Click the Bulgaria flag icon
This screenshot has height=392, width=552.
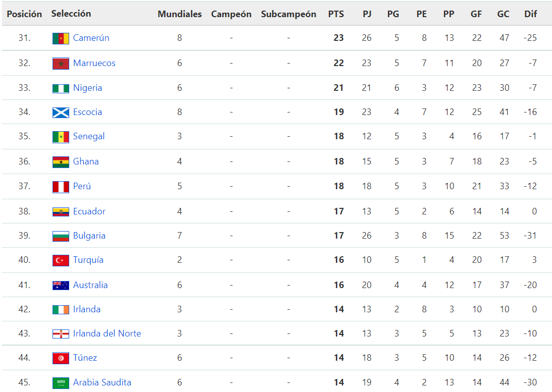click(x=61, y=236)
